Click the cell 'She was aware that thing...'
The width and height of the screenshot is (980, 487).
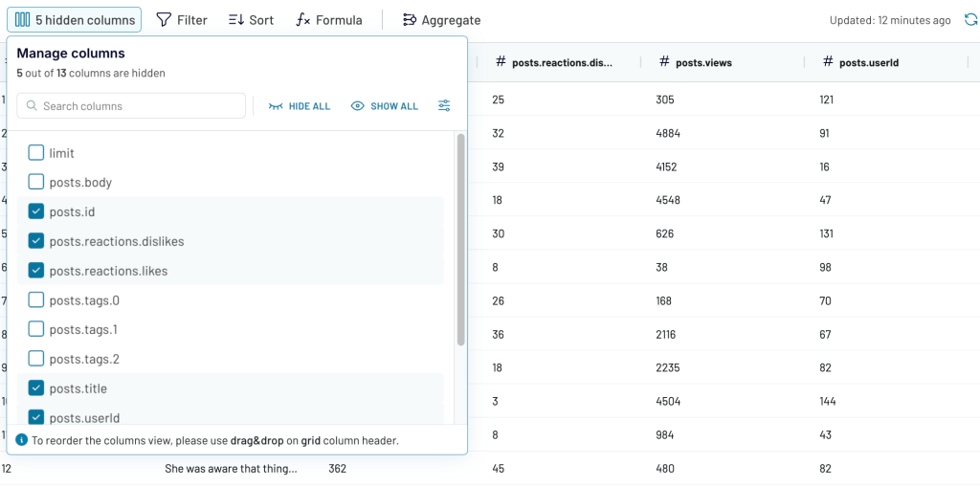click(x=231, y=468)
